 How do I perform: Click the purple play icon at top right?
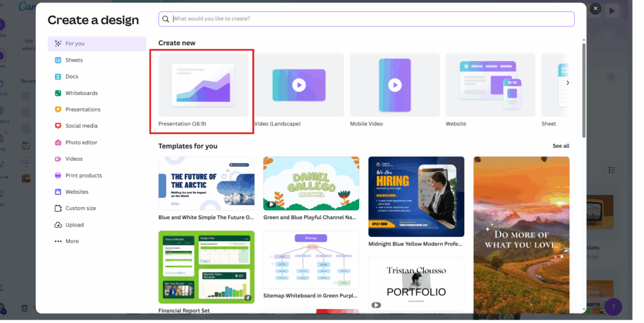point(612,11)
